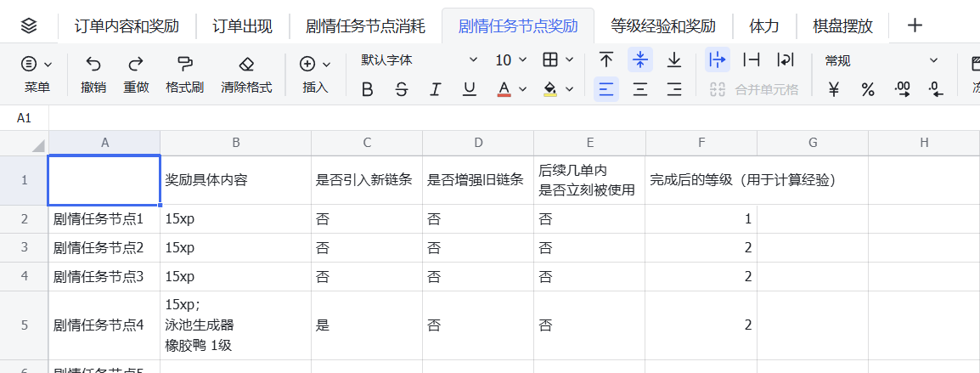Center text horizontally
Viewport: 980px width, 373px height.
pos(640,89)
